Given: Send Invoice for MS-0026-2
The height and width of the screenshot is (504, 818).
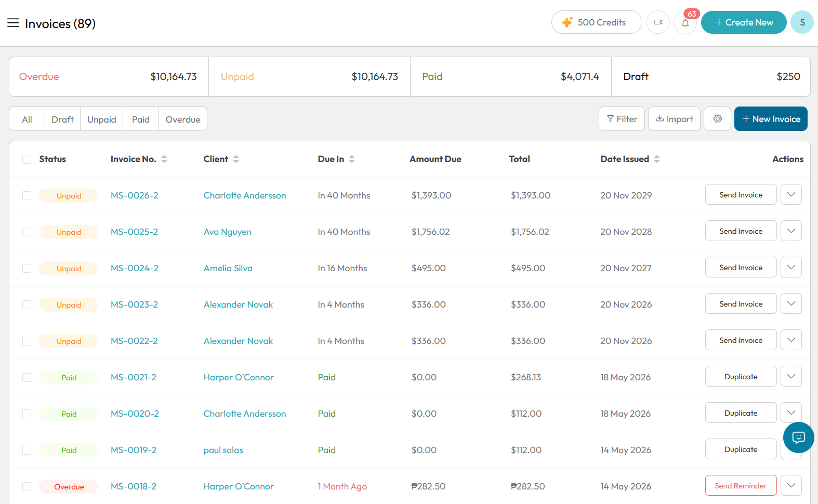Looking at the screenshot, I should (741, 194).
